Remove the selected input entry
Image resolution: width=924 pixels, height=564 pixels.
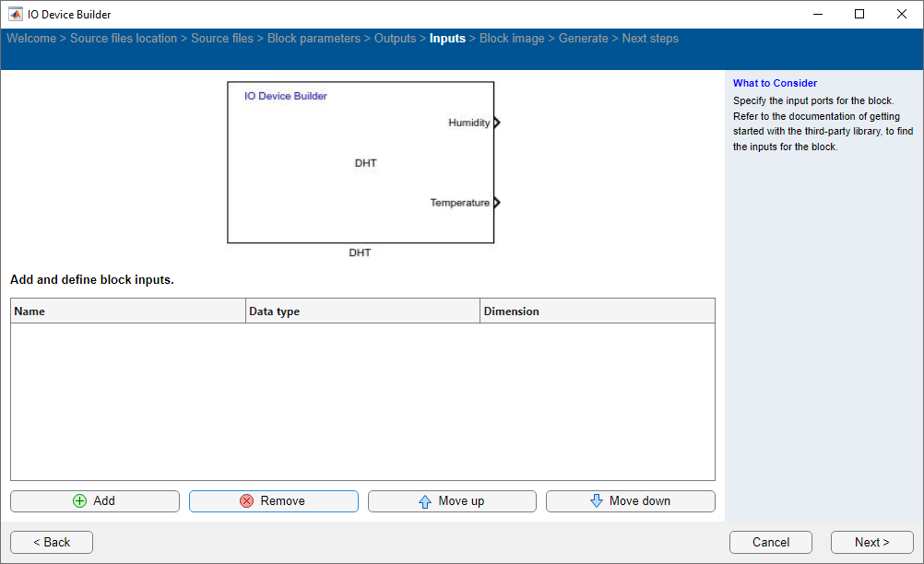point(273,500)
